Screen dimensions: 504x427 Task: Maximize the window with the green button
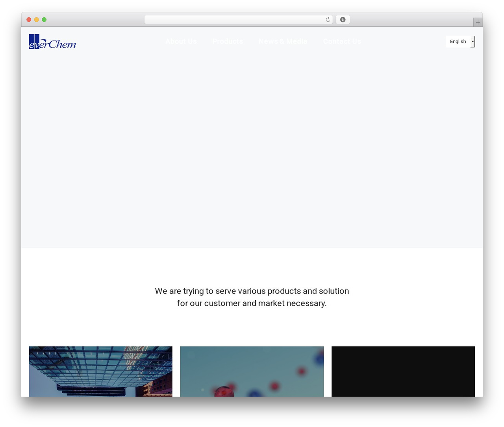coord(44,20)
